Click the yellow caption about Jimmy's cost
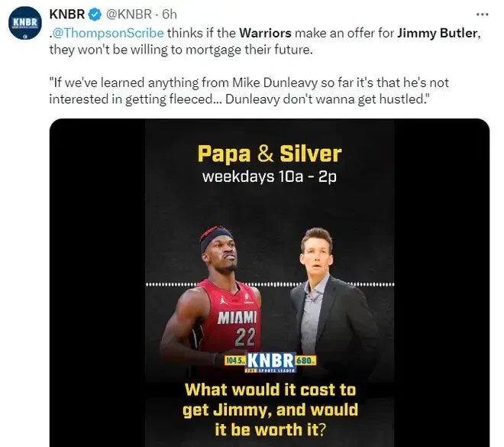This screenshot has height=447, width=504. tap(270, 410)
